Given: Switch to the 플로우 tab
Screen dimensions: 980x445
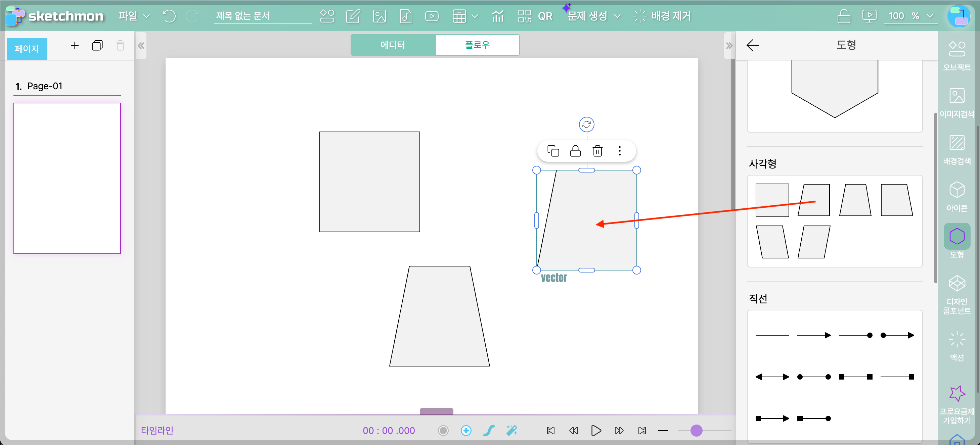Looking at the screenshot, I should [x=477, y=45].
